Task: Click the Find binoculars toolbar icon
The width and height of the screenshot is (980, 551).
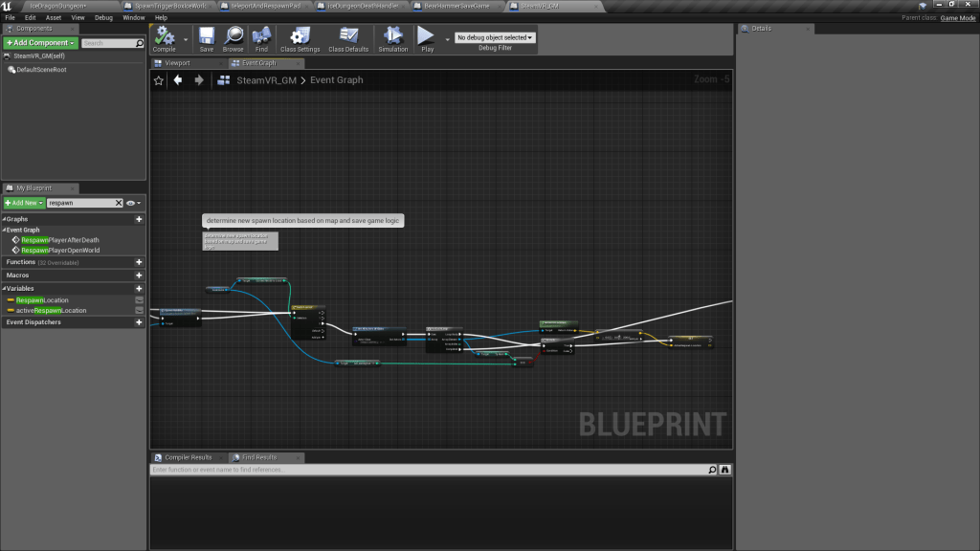Action: click(x=261, y=36)
